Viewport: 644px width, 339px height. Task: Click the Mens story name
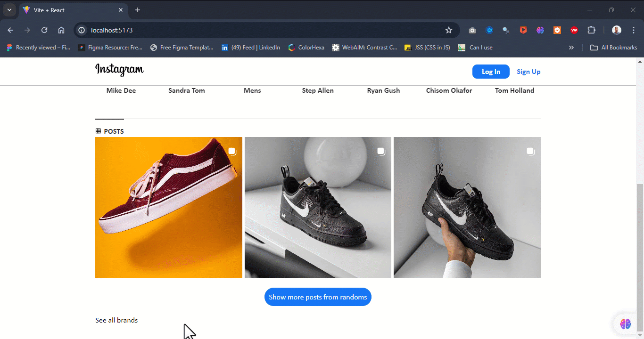pos(252,90)
